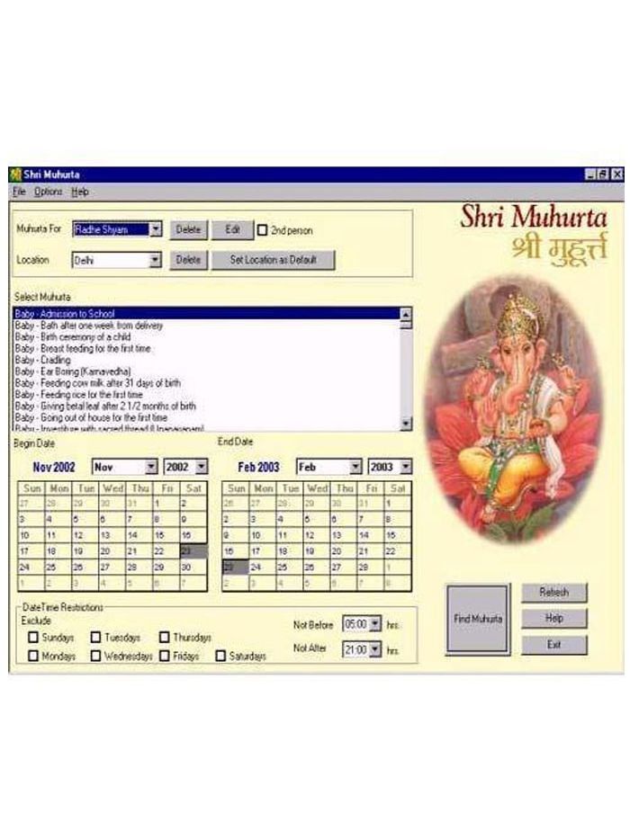The height and width of the screenshot is (840, 630).
Task: Delete the Radhe Shyam person entry
Action: point(188,229)
